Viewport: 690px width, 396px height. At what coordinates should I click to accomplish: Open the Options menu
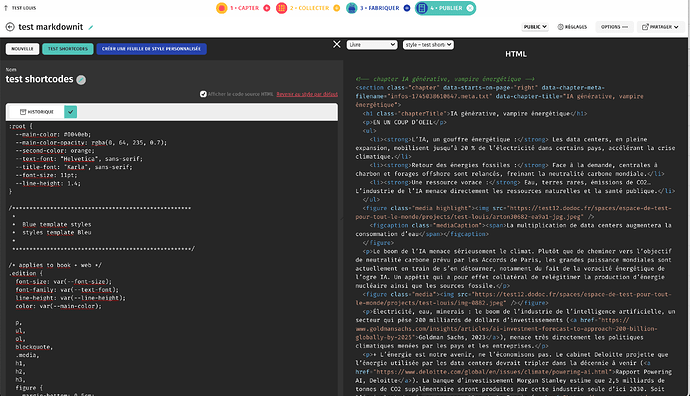tap(614, 27)
